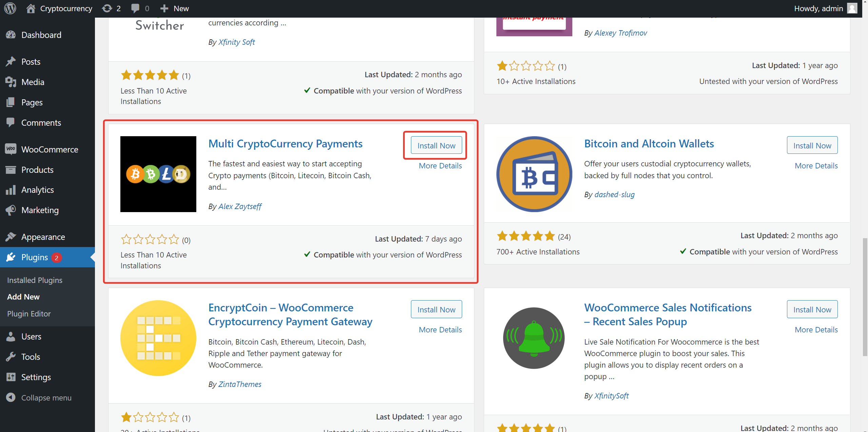Select Add New plugins submenu
Viewport: 868px width, 432px height.
(23, 297)
